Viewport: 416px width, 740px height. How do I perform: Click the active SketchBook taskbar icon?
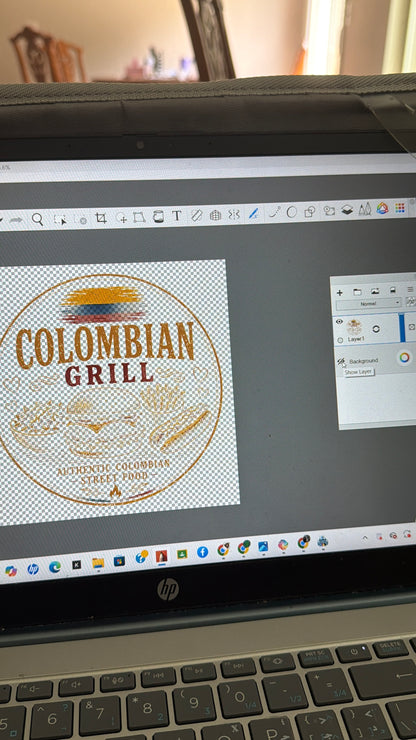click(x=161, y=556)
